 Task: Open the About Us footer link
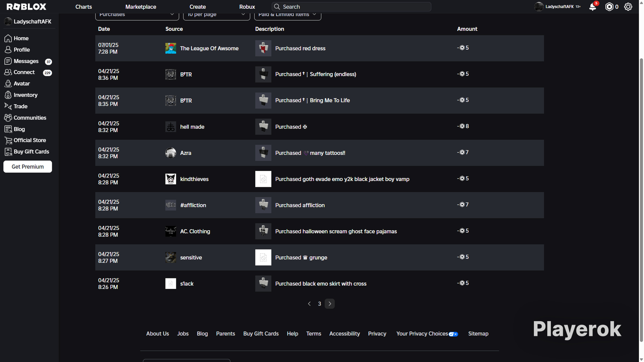pos(158,334)
